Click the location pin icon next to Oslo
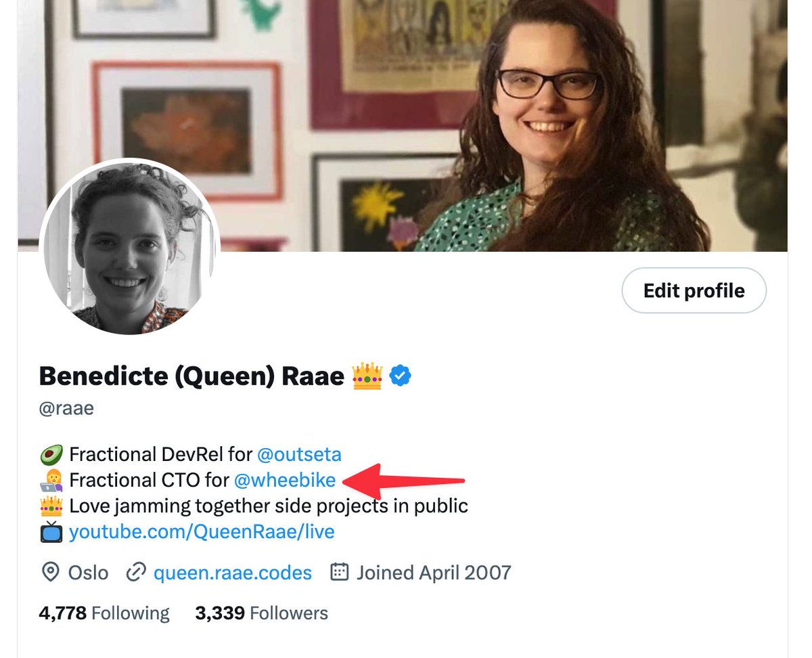This screenshot has width=812, height=658. point(50,573)
